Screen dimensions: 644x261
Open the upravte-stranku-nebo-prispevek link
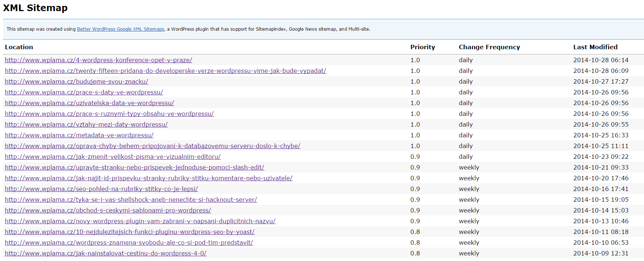[x=134, y=167]
